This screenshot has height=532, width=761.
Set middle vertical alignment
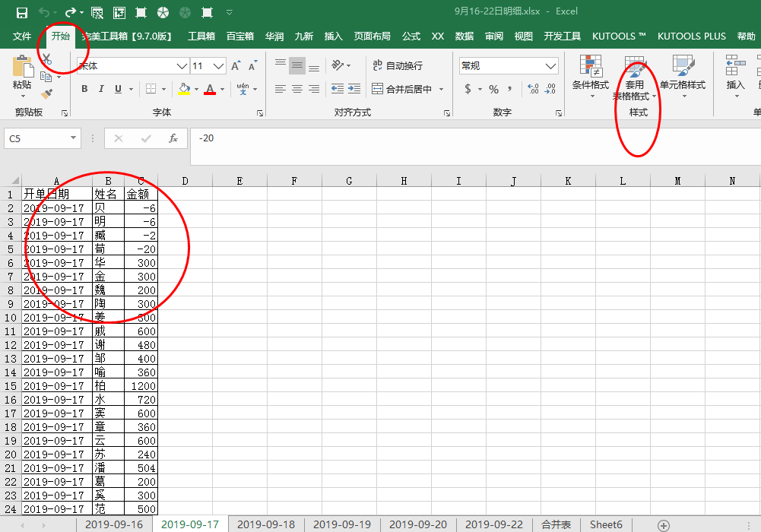(297, 65)
